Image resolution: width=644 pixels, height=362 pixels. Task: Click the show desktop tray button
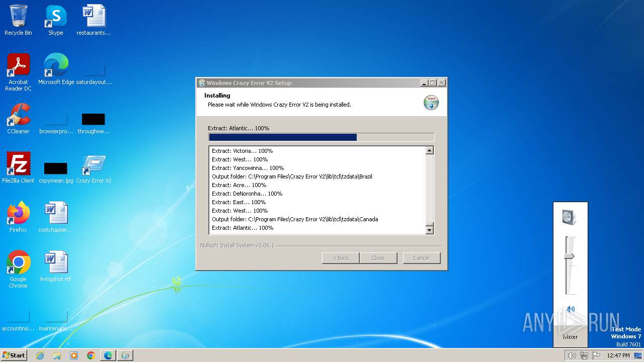pyautogui.click(x=638, y=355)
